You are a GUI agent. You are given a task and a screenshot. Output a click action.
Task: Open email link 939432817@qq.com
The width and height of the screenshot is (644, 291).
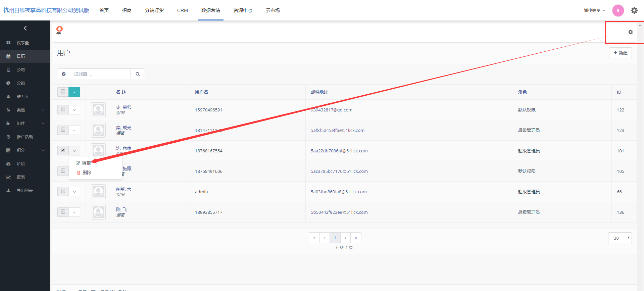(331, 110)
